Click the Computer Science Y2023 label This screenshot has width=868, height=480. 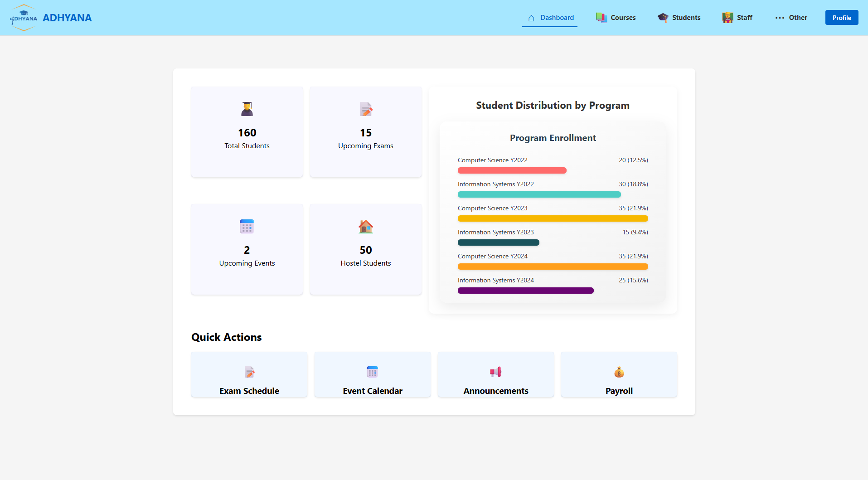pyautogui.click(x=493, y=208)
